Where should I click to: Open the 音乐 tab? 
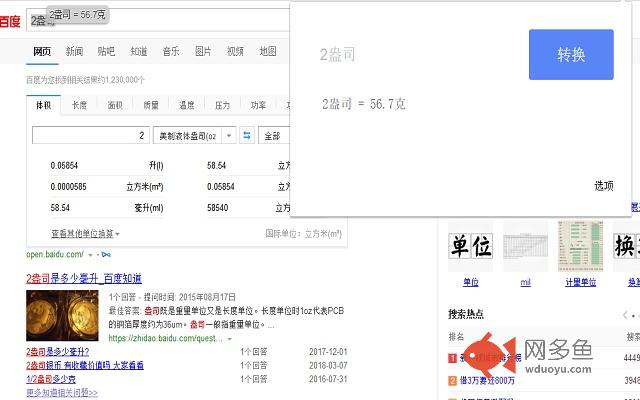171,51
